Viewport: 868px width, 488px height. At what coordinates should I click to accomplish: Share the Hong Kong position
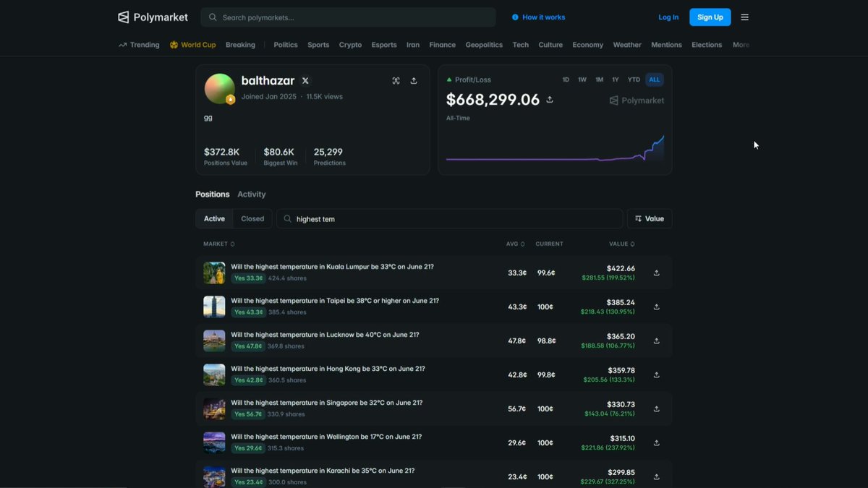(657, 375)
